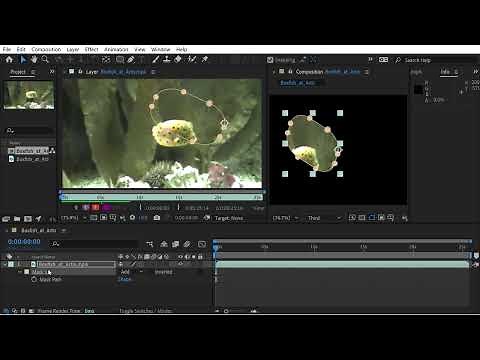
Task: Open the Graph Editor icon in timeline
Action: point(202,244)
